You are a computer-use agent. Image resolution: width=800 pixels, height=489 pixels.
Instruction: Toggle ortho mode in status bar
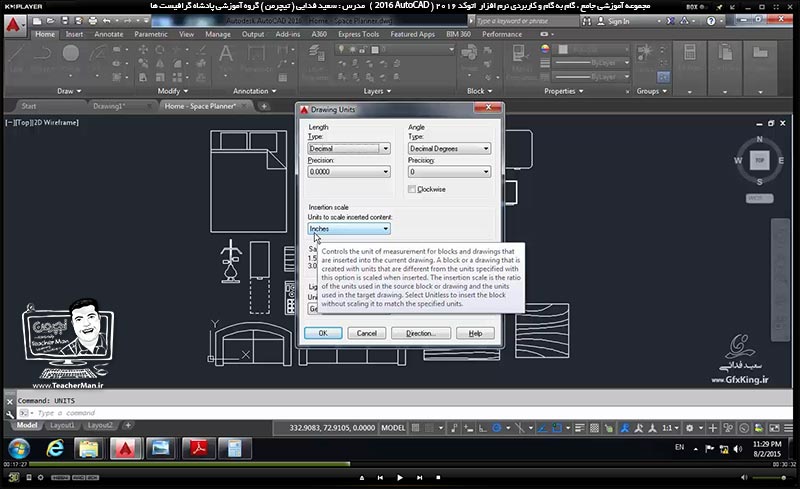coord(482,428)
